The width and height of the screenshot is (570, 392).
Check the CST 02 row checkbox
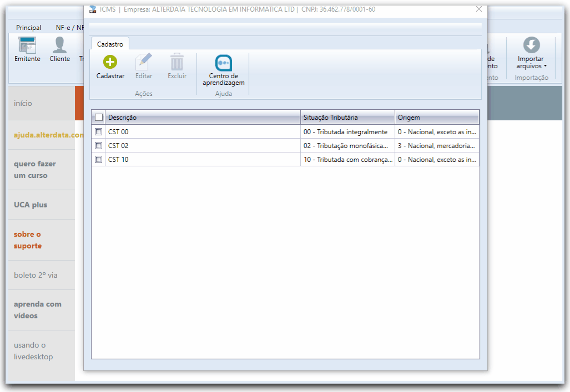[x=98, y=145]
